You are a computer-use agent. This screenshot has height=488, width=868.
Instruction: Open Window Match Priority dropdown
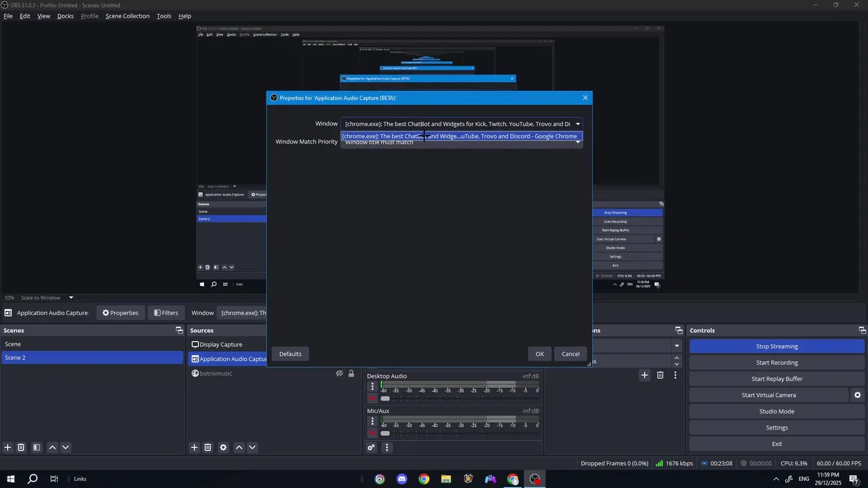[x=462, y=142]
